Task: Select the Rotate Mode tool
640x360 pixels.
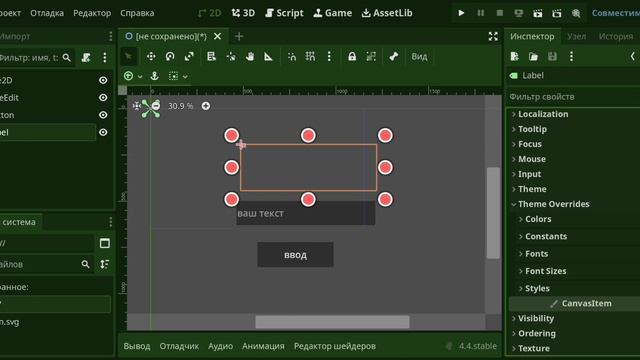Action: pyautogui.click(x=170, y=56)
